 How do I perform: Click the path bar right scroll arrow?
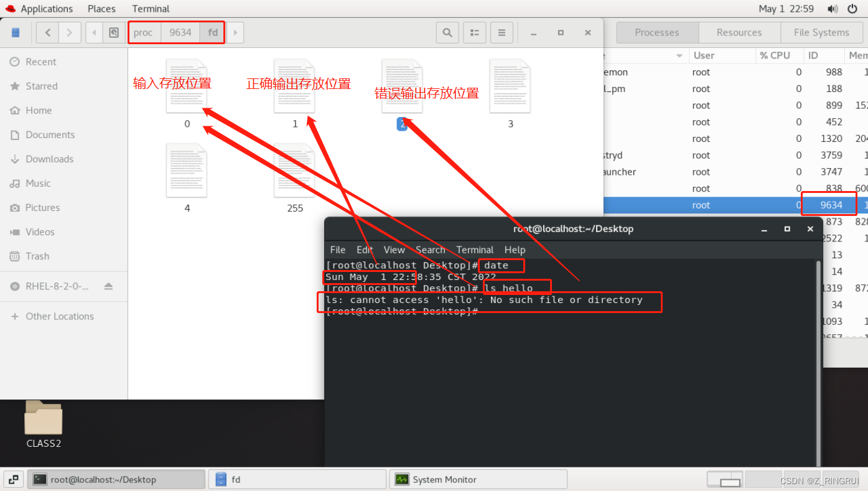click(235, 32)
